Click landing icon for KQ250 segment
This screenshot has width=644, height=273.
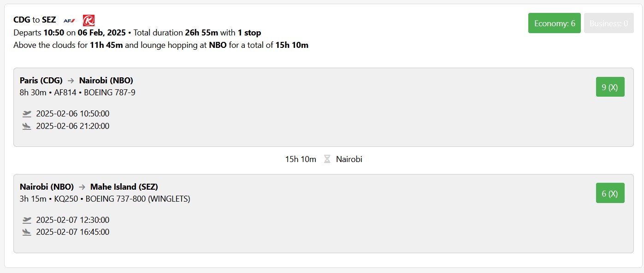(27, 232)
